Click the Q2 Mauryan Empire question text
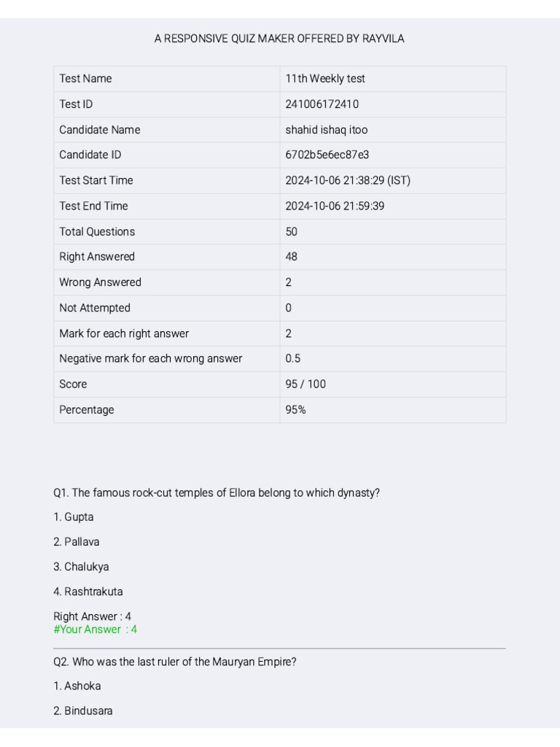Image resolution: width=560 pixels, height=747 pixels. coord(175,662)
